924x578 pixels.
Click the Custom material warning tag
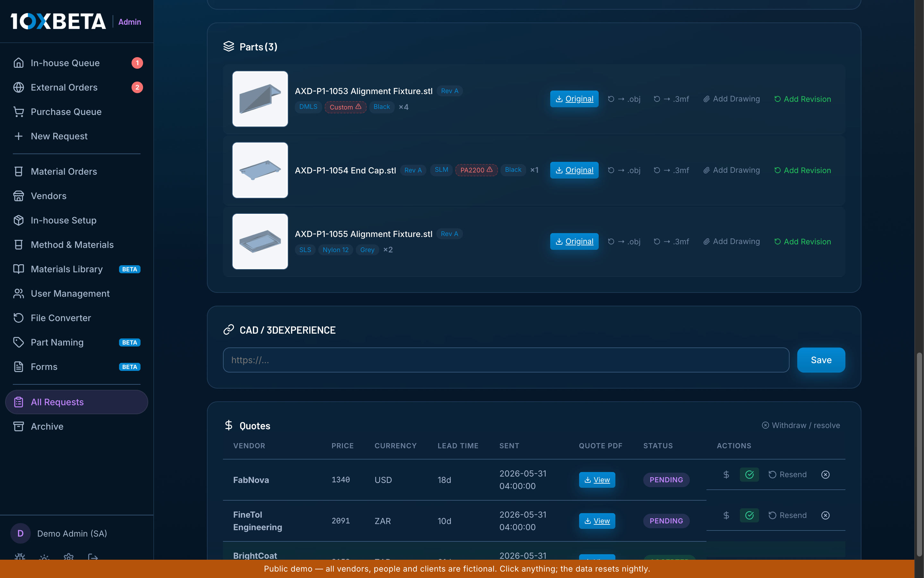click(x=346, y=107)
